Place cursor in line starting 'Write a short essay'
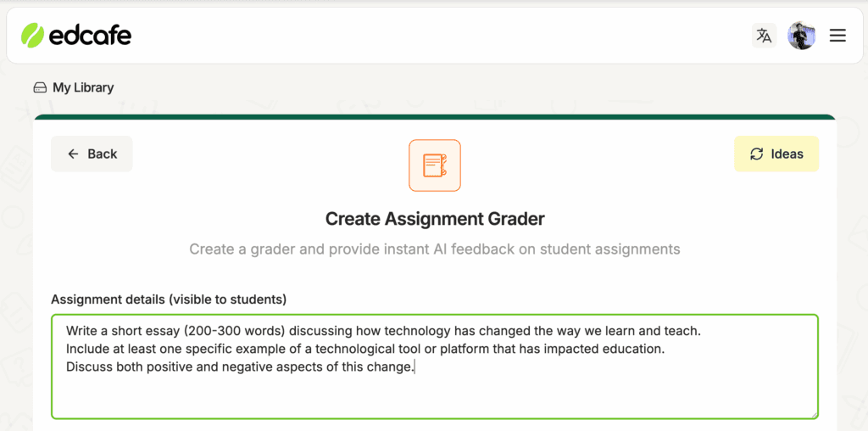This screenshot has width=868, height=431. (384, 331)
